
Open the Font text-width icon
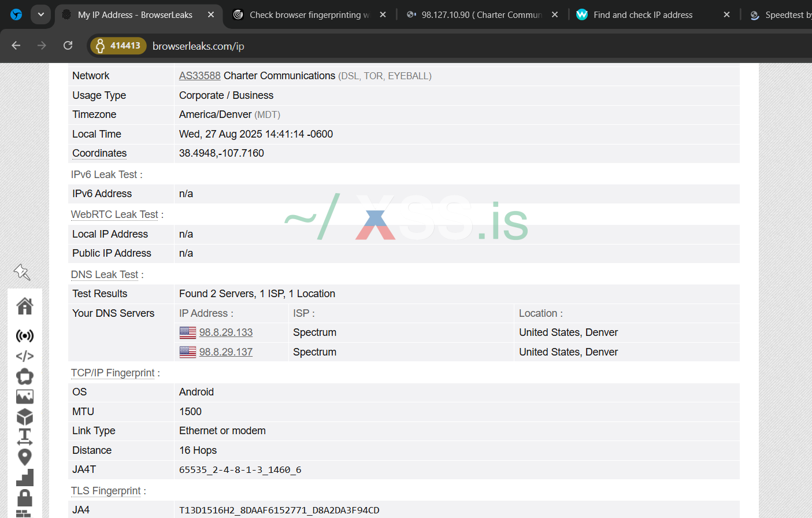tap(24, 436)
